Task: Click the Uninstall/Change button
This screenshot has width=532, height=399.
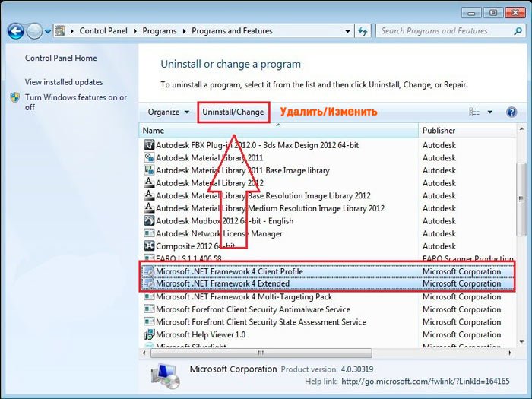Action: tap(233, 112)
